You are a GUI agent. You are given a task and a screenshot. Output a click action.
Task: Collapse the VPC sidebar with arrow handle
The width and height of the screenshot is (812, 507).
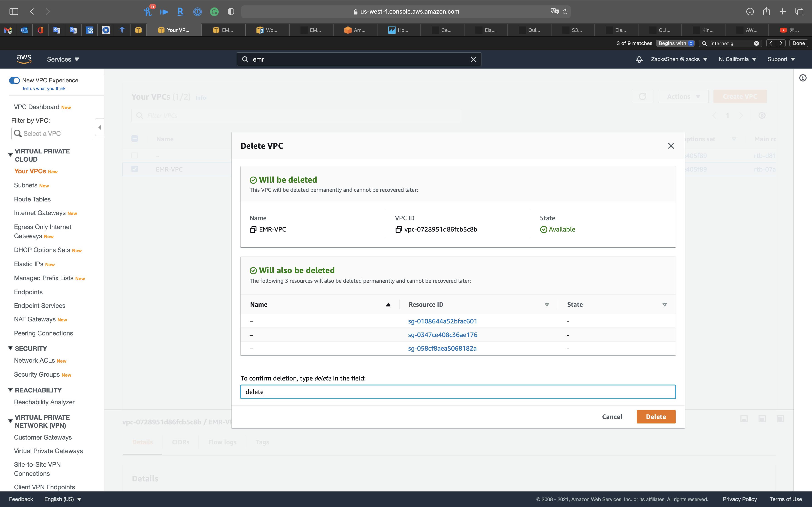[x=100, y=127]
